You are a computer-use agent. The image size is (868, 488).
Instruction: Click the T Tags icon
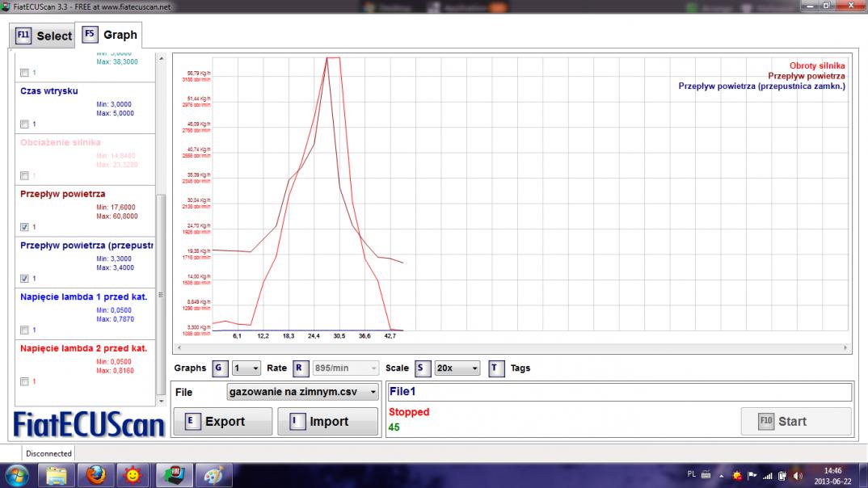pos(497,368)
